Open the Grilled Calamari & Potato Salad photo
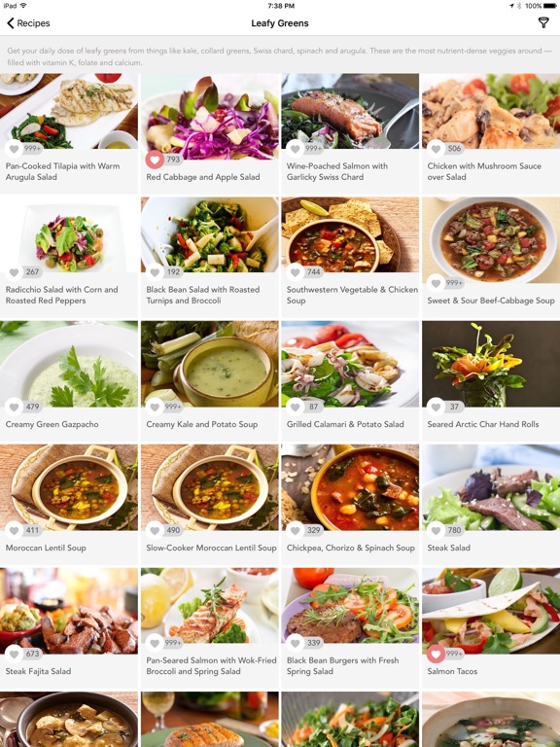This screenshot has width=560, height=747. point(350,364)
